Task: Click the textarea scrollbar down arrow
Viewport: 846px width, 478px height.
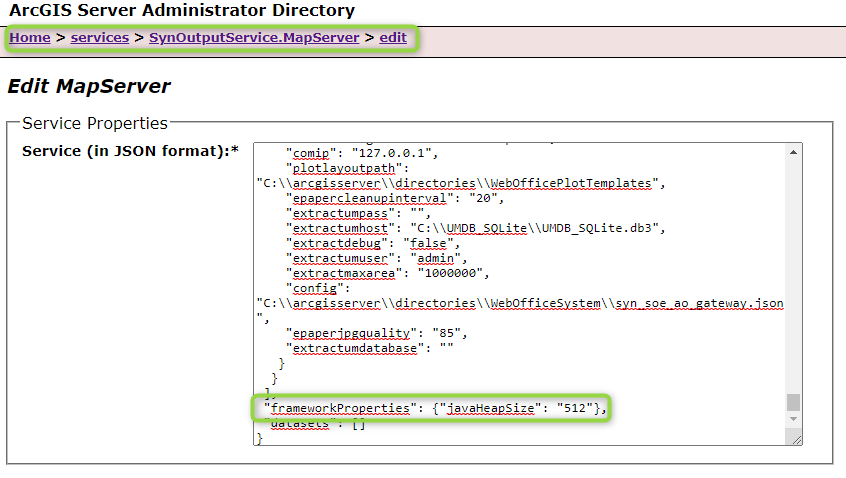Action: click(x=794, y=424)
